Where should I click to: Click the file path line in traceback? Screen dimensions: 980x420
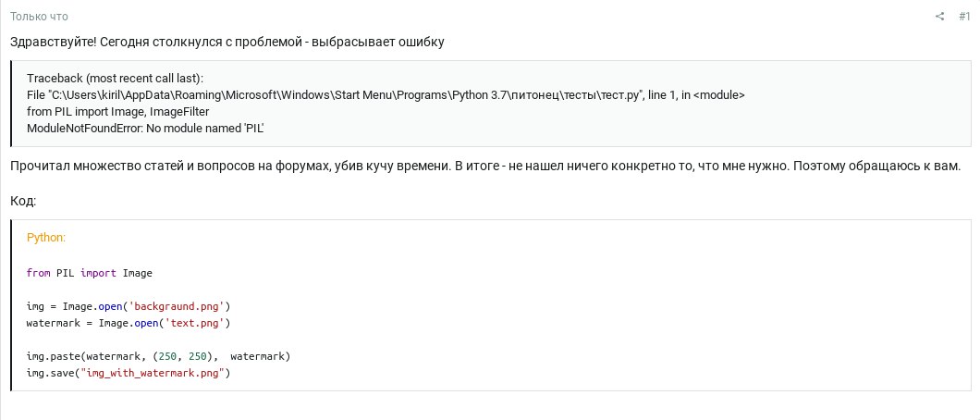tap(386, 95)
